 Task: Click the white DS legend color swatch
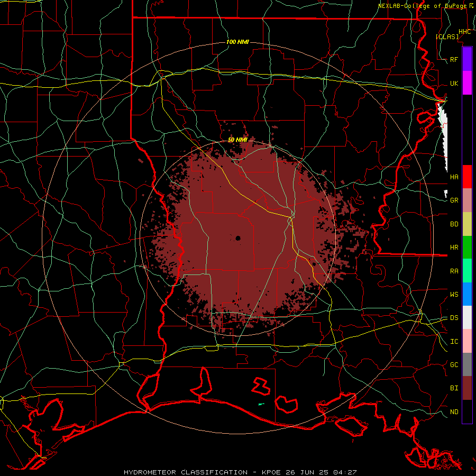467,317
